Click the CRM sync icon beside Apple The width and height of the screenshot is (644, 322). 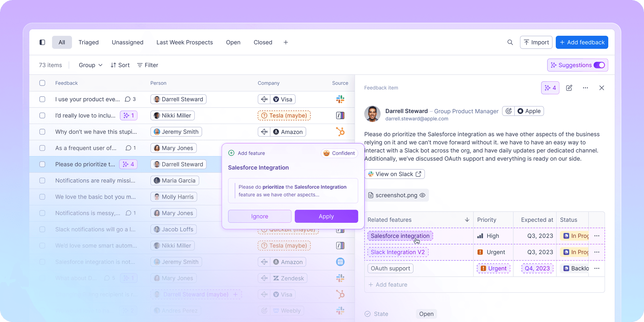[x=508, y=111]
